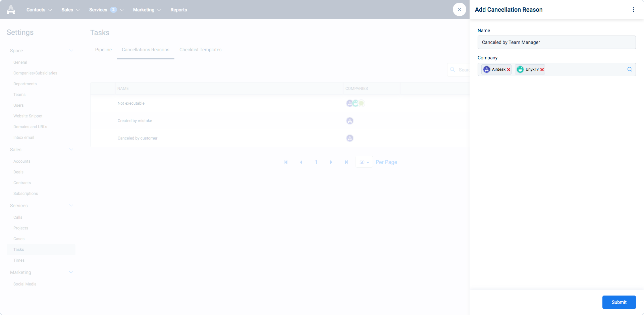
Task: Open Accounts settings
Action: click(x=22, y=161)
